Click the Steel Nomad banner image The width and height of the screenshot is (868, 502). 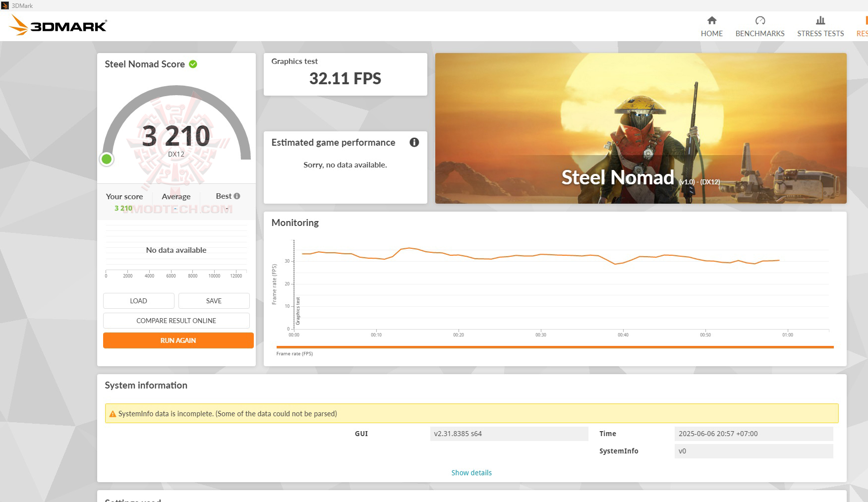641,128
